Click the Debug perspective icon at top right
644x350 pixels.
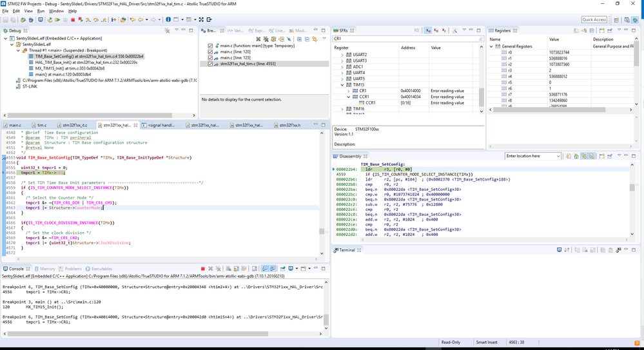click(635, 20)
